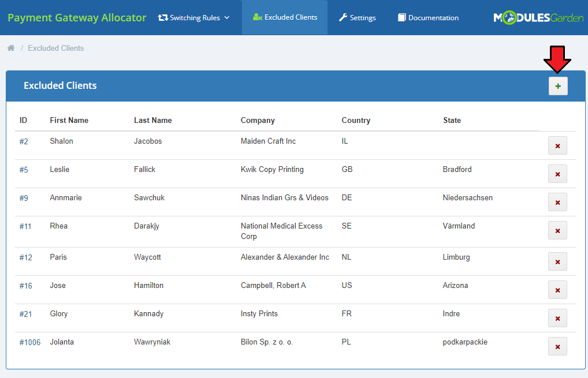
Task: Select the Insty Prints company cell
Action: click(x=259, y=313)
